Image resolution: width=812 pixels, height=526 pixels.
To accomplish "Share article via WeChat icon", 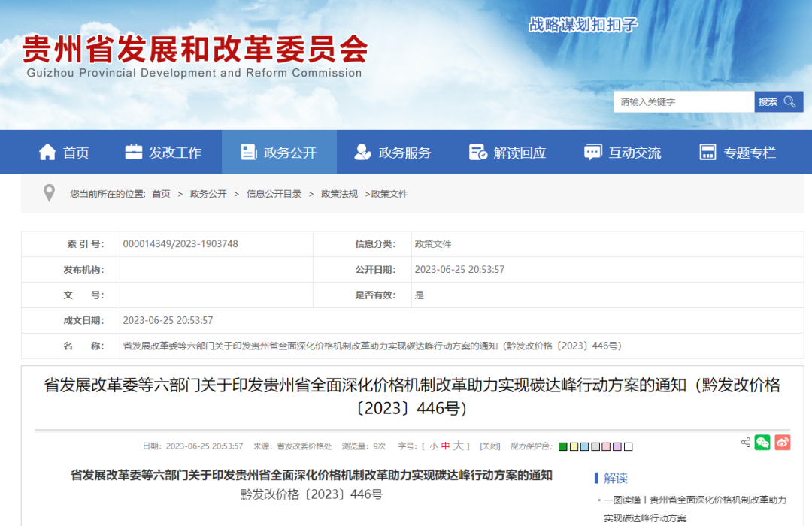I will pyautogui.click(x=762, y=443).
